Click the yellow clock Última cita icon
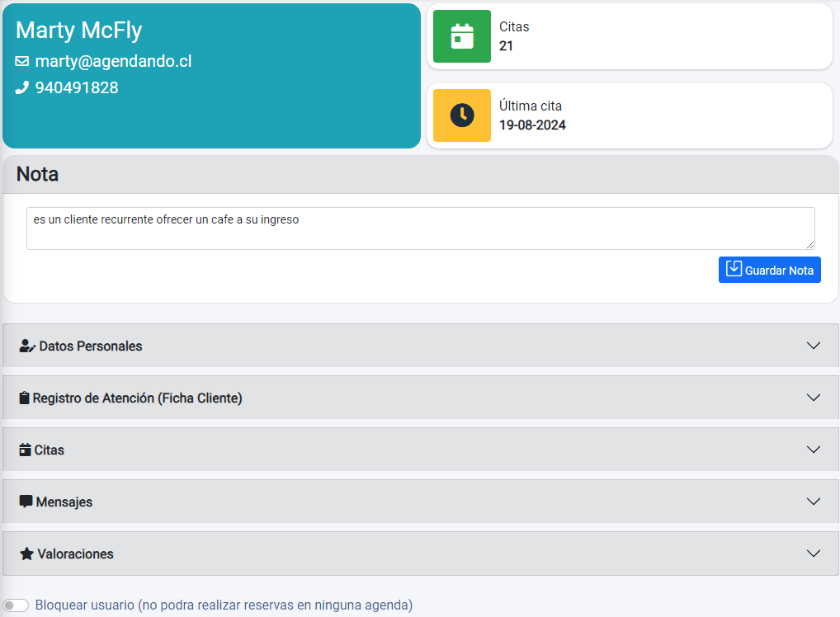 click(x=462, y=115)
